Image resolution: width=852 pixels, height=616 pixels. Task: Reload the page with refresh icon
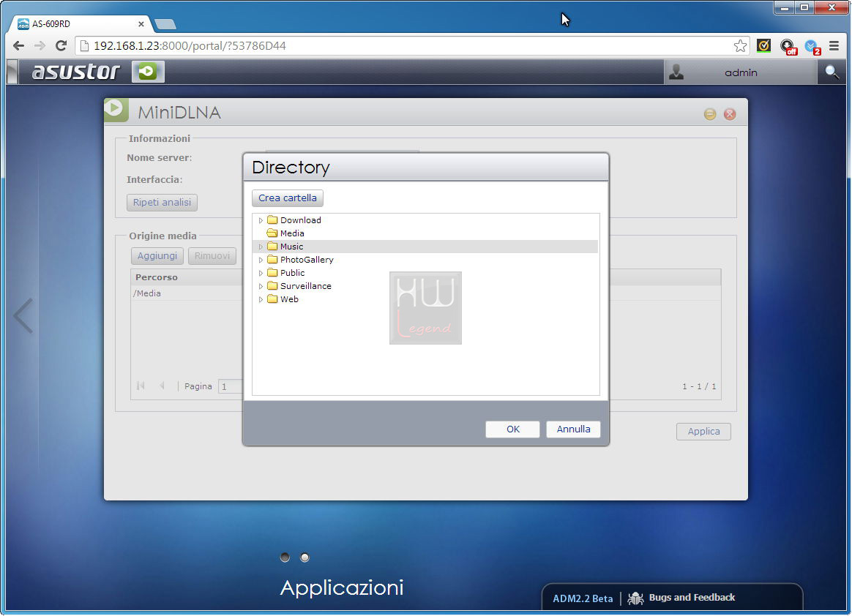61,45
